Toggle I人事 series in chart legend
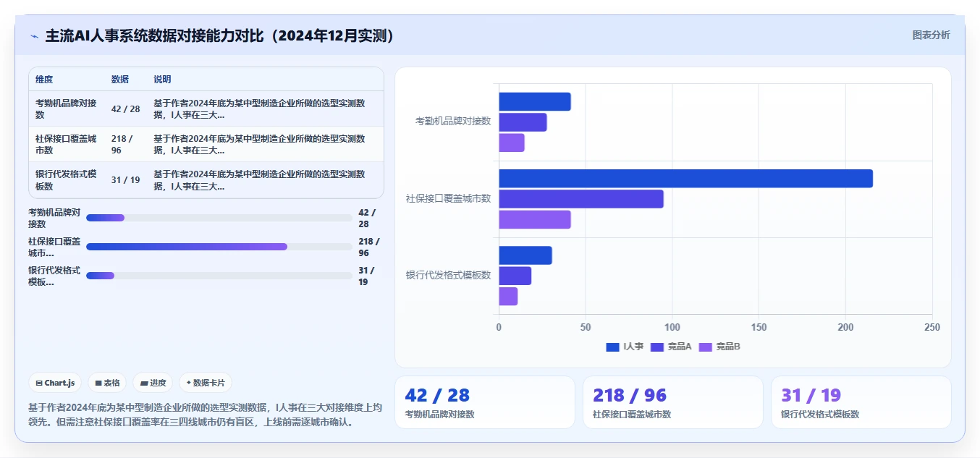The width and height of the screenshot is (980, 458). click(625, 347)
